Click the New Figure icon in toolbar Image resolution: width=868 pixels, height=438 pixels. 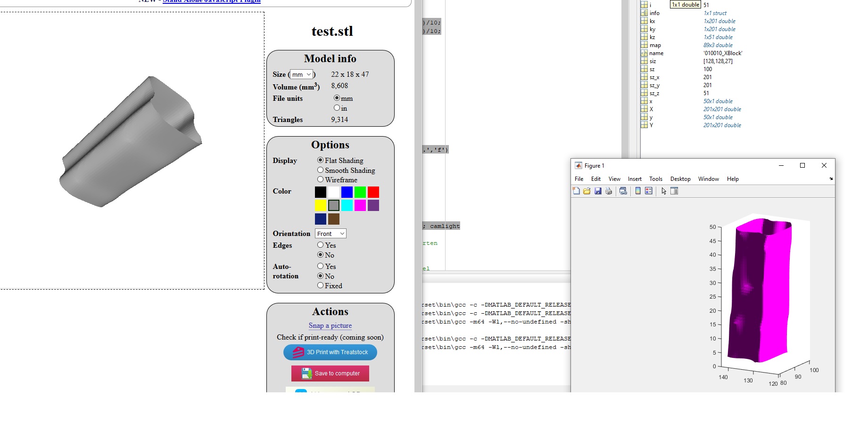(576, 191)
